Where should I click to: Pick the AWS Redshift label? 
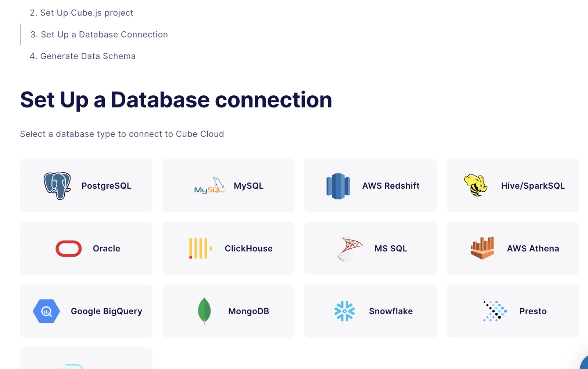391,186
